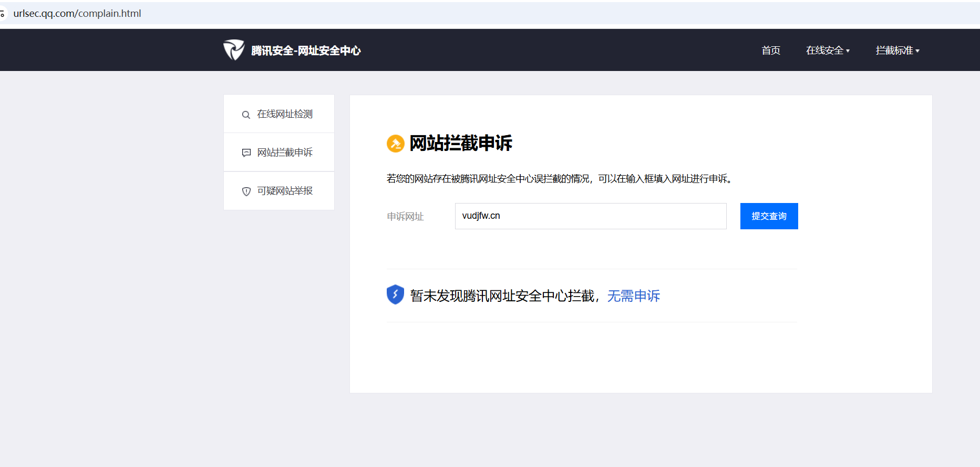The image size is (980, 467).
Task: Click the Tencent Security shield logo
Action: click(x=234, y=50)
